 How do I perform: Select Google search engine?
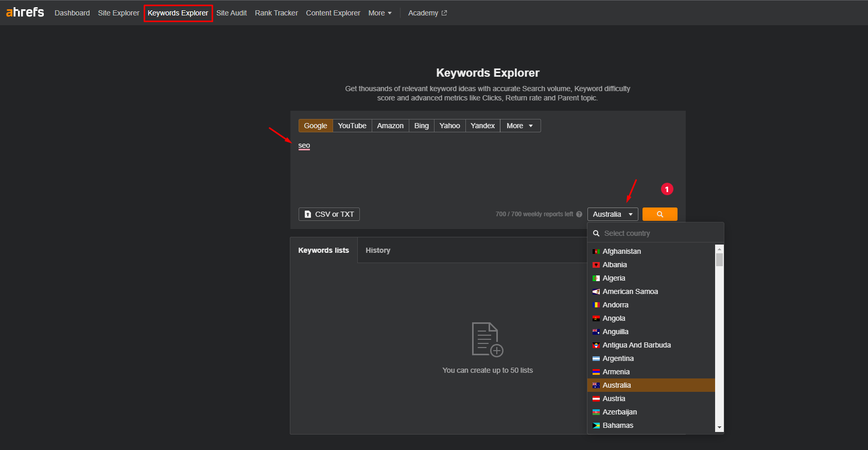point(316,126)
